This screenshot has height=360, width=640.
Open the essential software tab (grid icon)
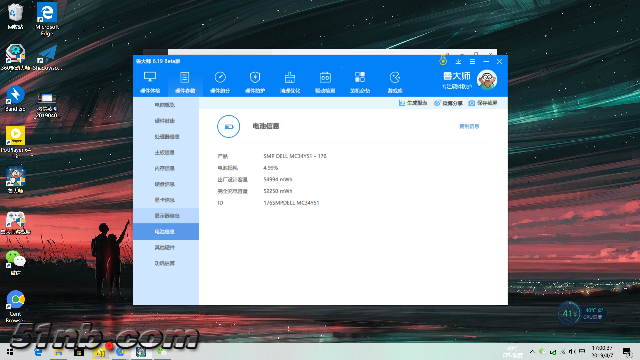[360, 82]
